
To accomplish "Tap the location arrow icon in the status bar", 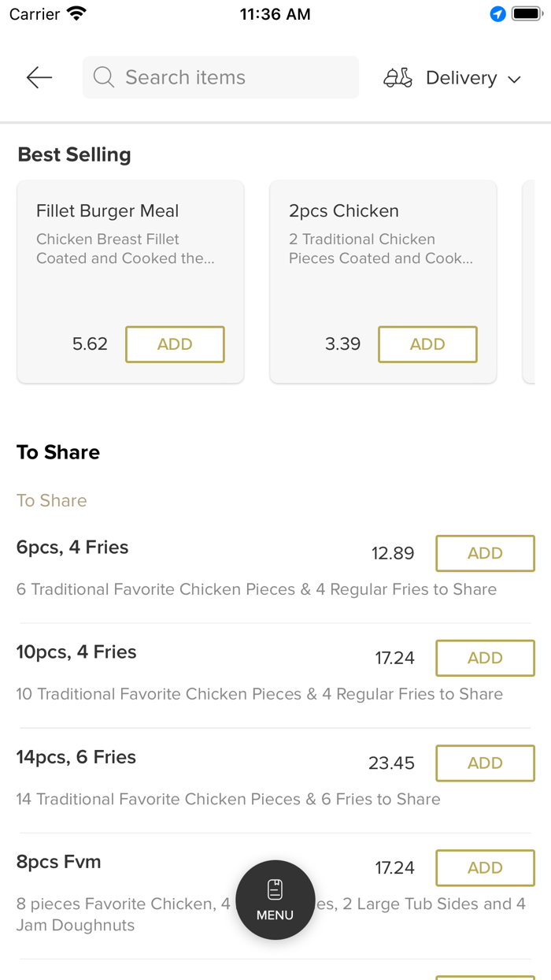I will coord(497,13).
